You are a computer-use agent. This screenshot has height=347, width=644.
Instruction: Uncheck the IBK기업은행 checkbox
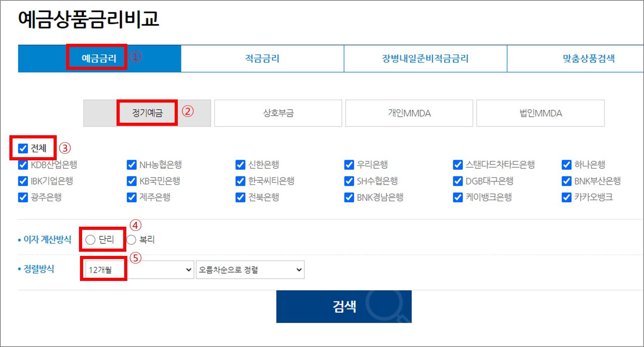coord(23,181)
